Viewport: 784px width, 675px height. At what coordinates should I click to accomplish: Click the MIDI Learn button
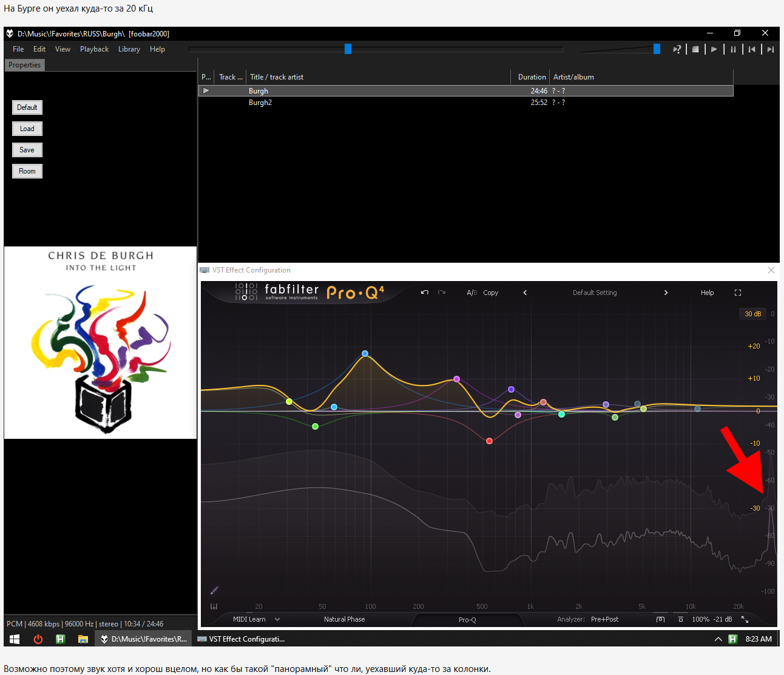(x=249, y=619)
